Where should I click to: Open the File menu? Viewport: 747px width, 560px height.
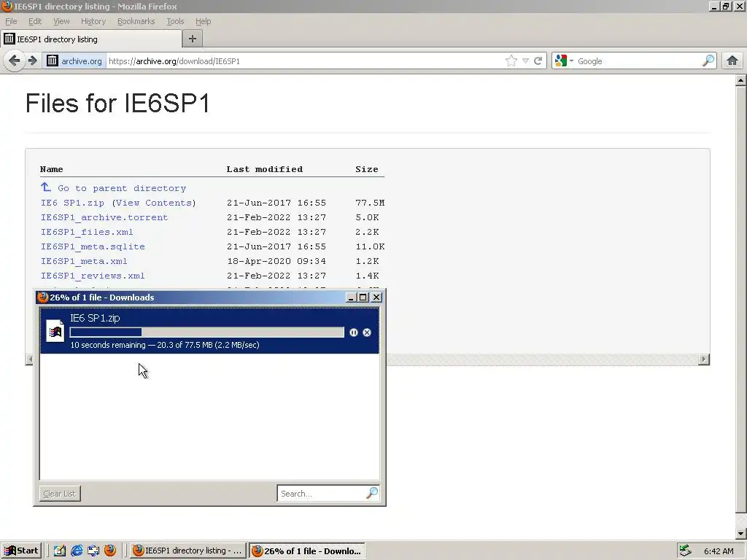[11, 21]
